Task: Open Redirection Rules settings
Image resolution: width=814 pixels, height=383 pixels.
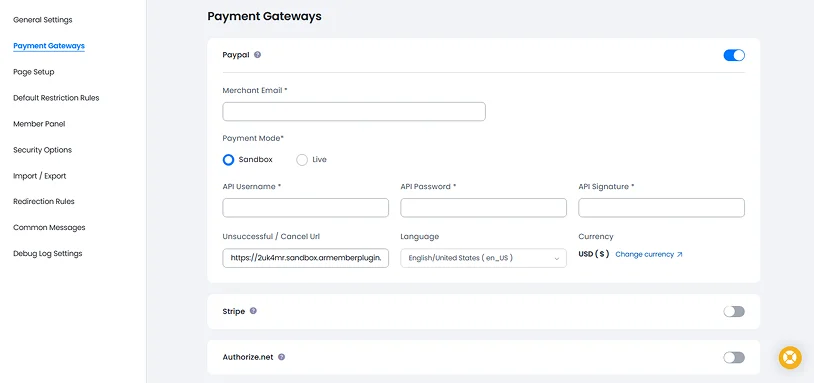Action: (44, 201)
